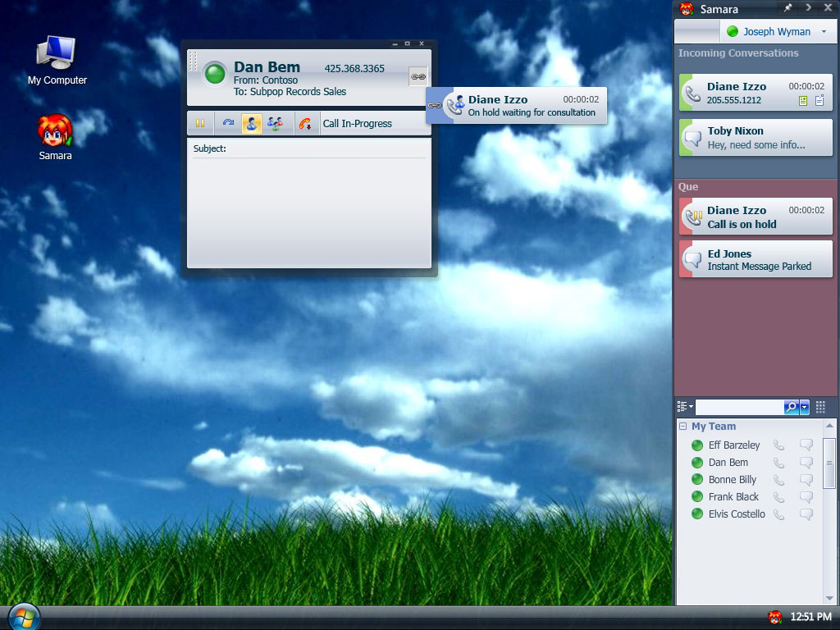Collapse the My Team group

683,427
